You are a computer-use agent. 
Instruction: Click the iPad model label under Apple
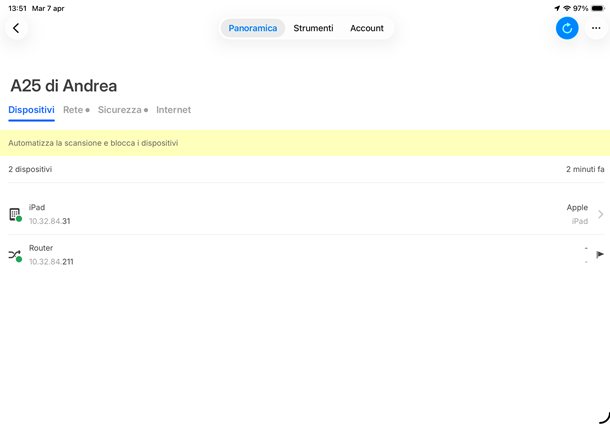(580, 221)
